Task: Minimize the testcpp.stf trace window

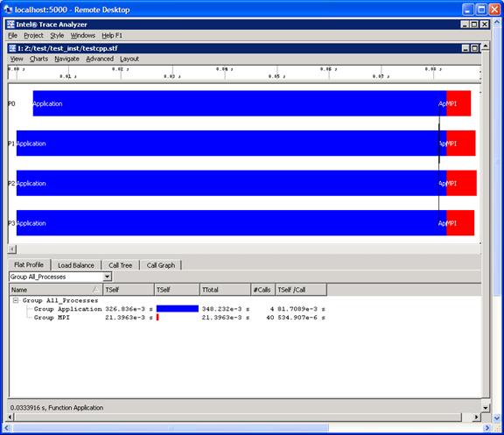Action: (465, 48)
